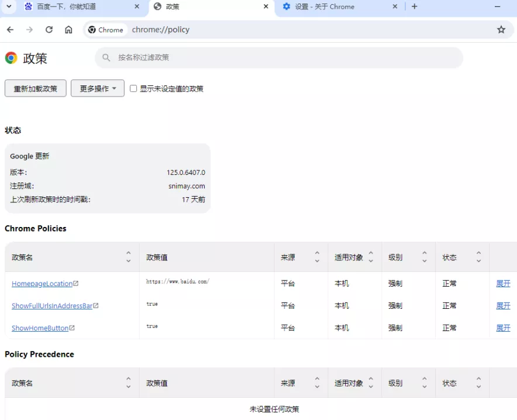
Task: Go to homepage via the home icon
Action: pyautogui.click(x=68, y=30)
